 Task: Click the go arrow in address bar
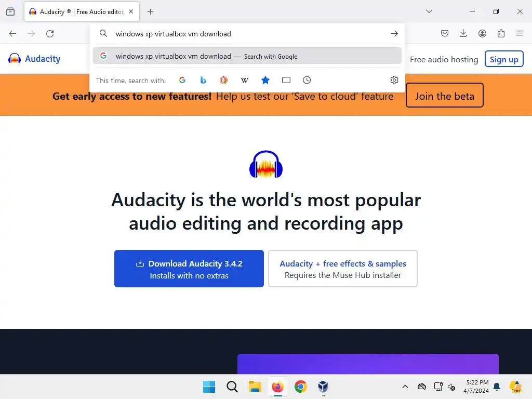pos(394,34)
